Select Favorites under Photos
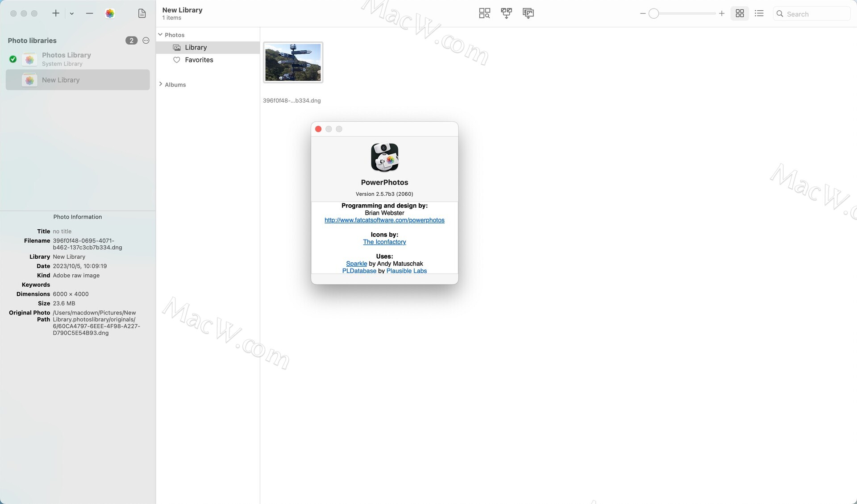Viewport: 857px width, 504px height. [x=208, y=60]
